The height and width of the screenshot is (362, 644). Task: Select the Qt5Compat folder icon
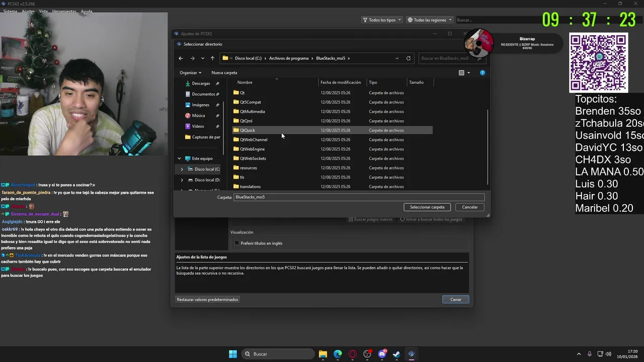(236, 102)
